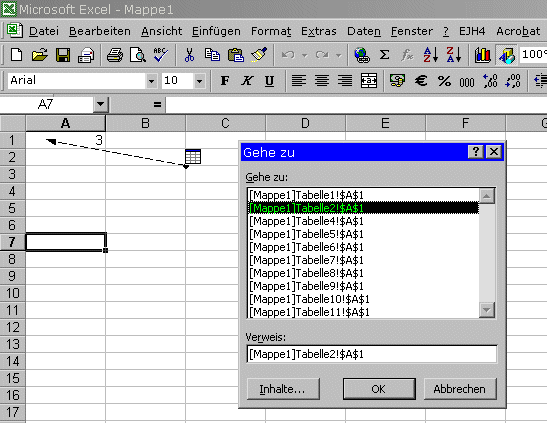Viewport: 547px width, 423px height.
Task: Open the Paste Function fx icon
Action: tap(407, 55)
